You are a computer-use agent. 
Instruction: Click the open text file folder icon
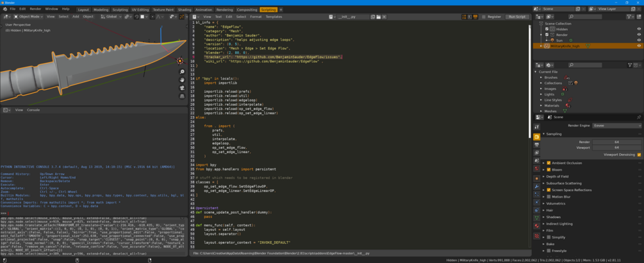pos(379,17)
